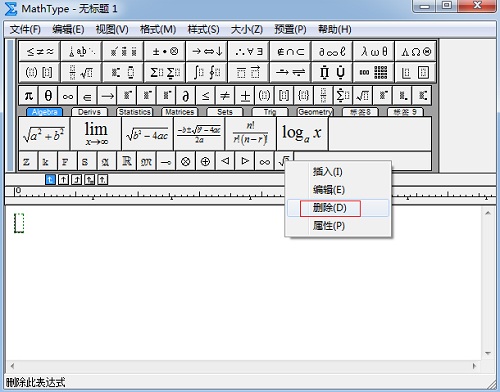
Task: Switch to the Statistics tab
Action: pos(135,112)
